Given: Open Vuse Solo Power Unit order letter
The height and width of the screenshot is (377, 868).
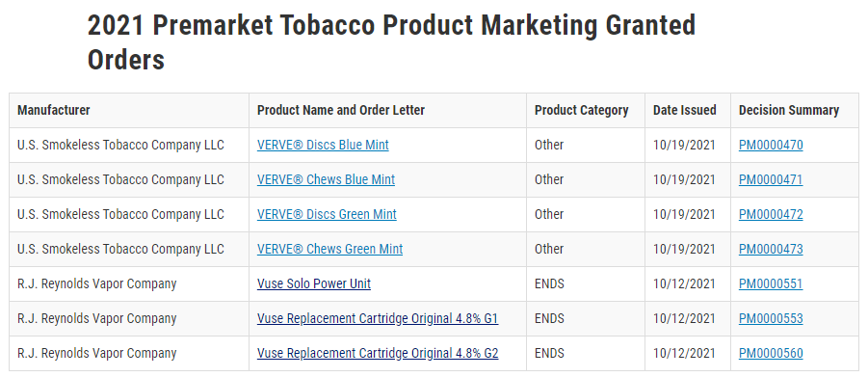Looking at the screenshot, I should tap(314, 283).
